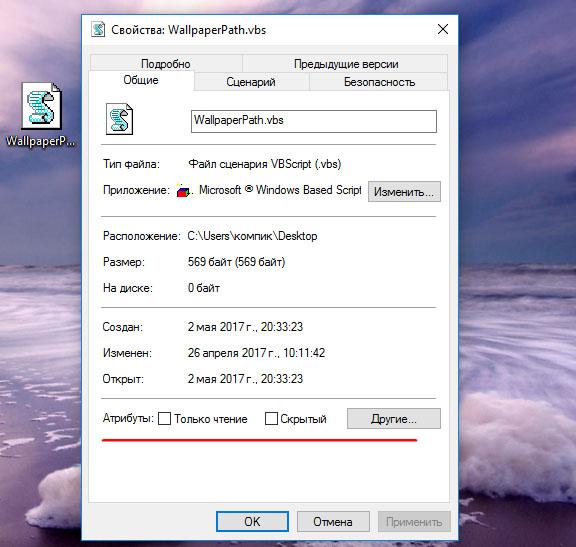Toggle the Скрытый attribute checkbox
The width and height of the screenshot is (576, 547).
(271, 418)
